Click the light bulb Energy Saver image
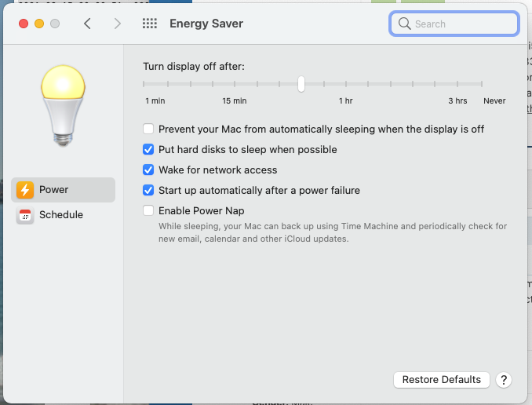532x405 pixels. [x=63, y=106]
